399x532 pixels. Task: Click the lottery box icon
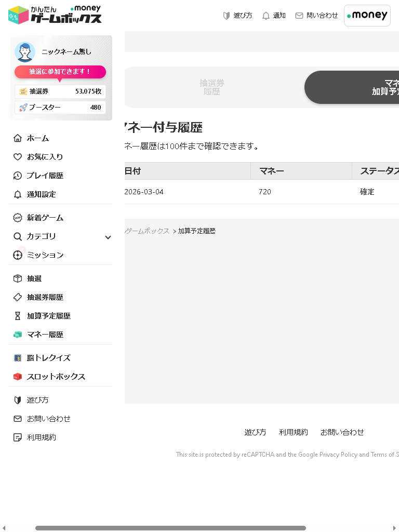pos(18,278)
